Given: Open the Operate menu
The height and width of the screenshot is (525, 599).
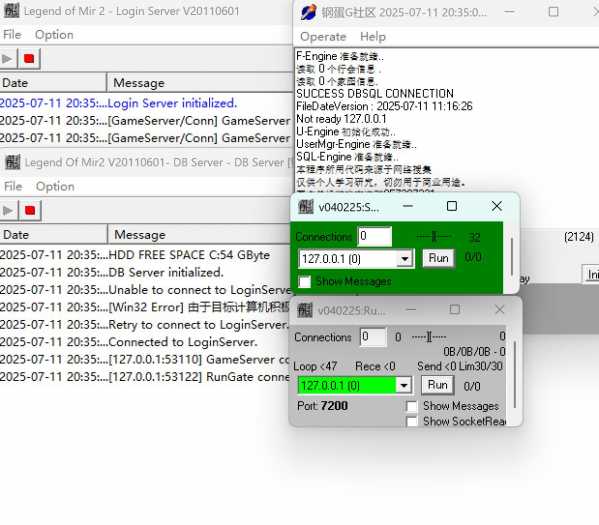Looking at the screenshot, I should (x=323, y=37).
